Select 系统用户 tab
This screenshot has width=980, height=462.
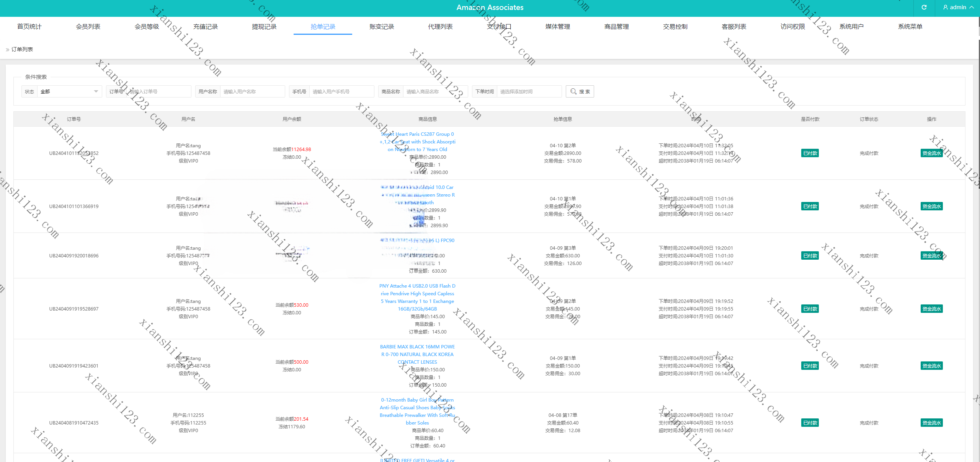point(851,26)
